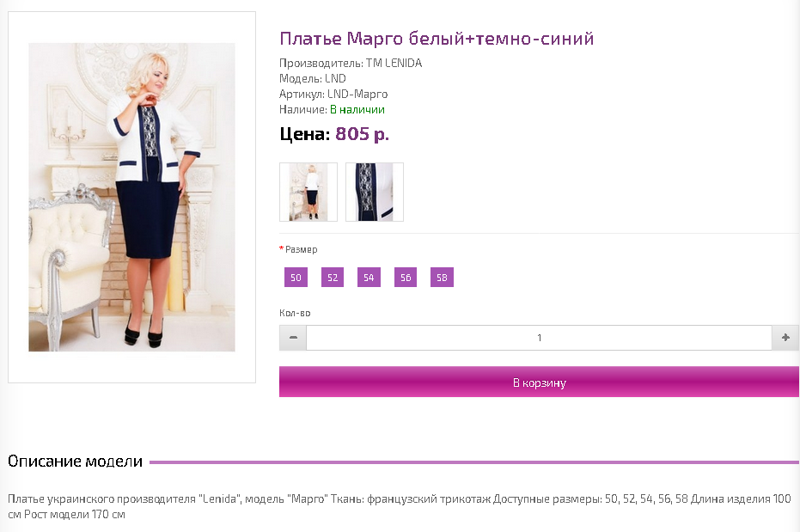
Task: Focus the quantity input field
Action: click(x=539, y=338)
